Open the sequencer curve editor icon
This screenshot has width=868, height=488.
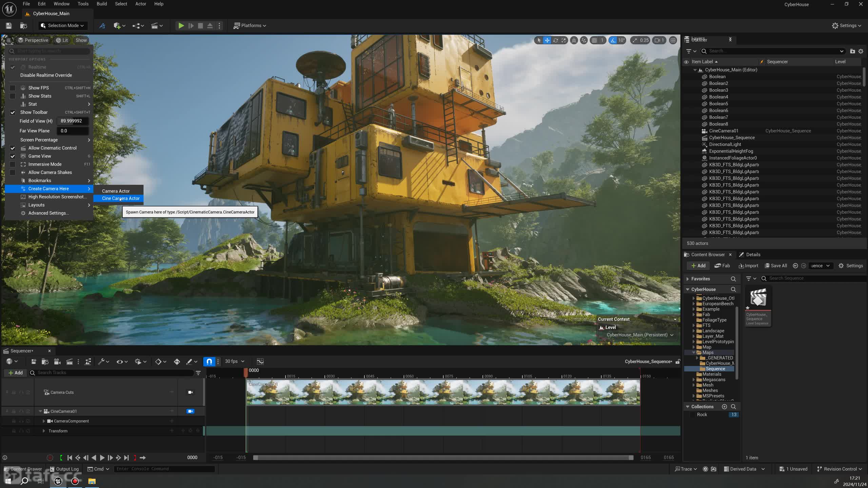tap(260, 362)
